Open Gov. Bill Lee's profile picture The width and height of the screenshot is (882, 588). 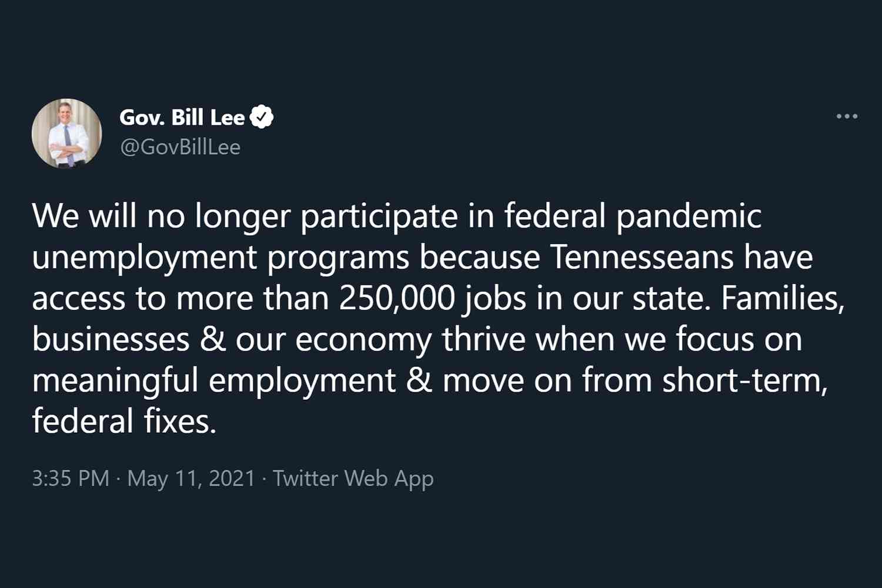[66, 133]
